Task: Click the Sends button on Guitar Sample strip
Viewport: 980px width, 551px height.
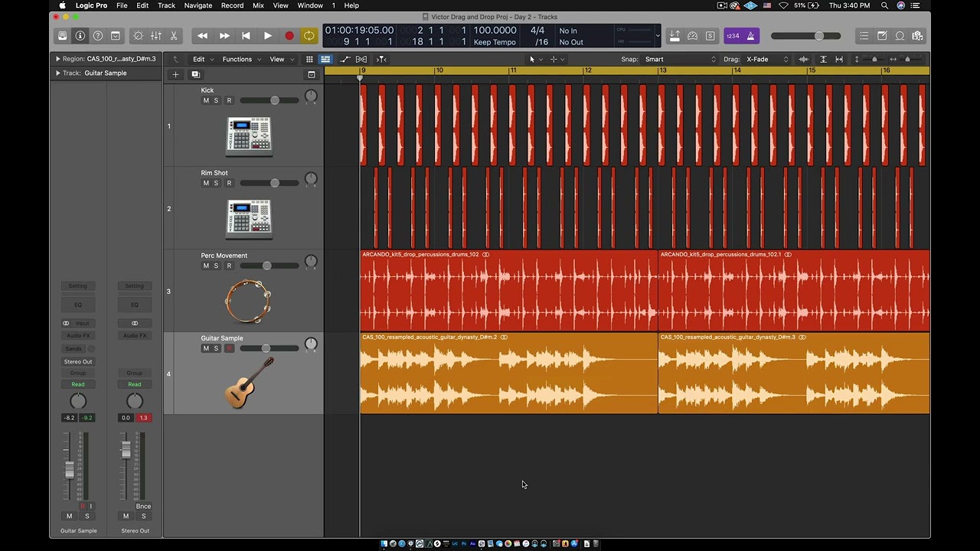Action: tap(73, 348)
